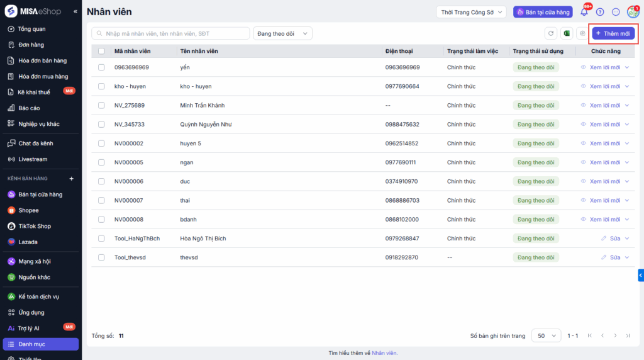This screenshot has width=644, height=360.
Task: Change records per page from 50
Action: [x=547, y=335]
